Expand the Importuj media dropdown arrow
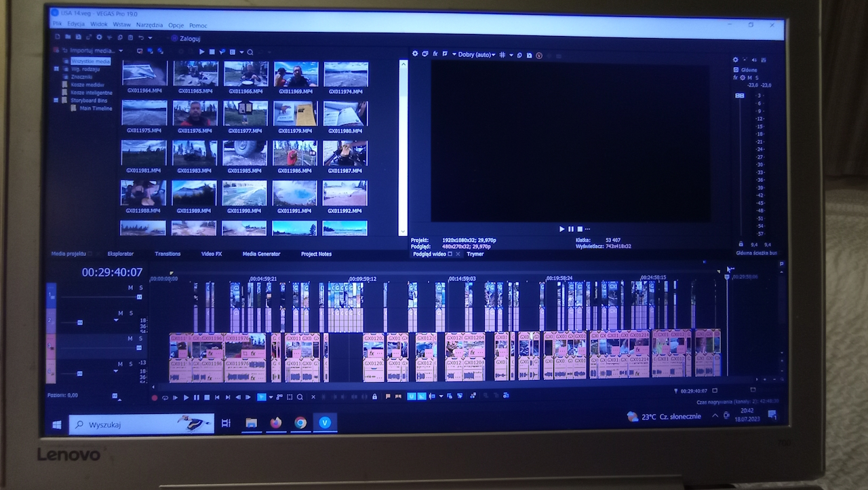868x490 pixels. coord(121,51)
